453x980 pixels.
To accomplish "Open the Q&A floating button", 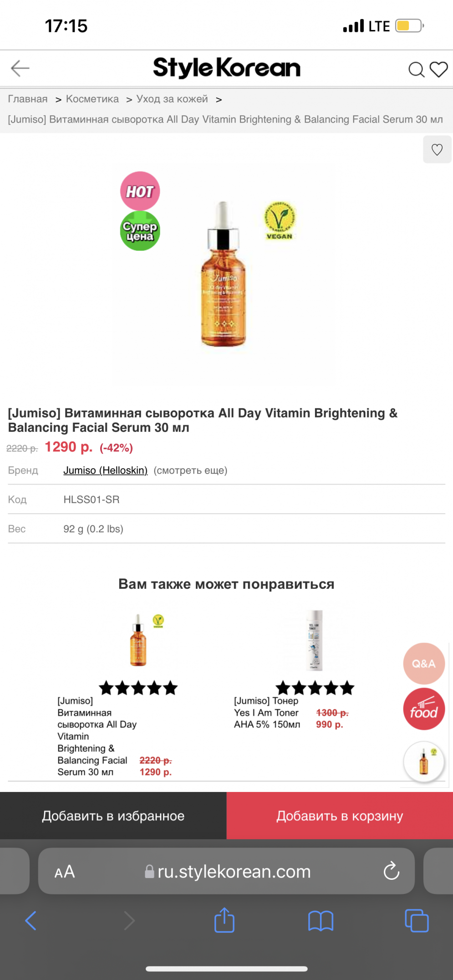I will click(x=423, y=664).
